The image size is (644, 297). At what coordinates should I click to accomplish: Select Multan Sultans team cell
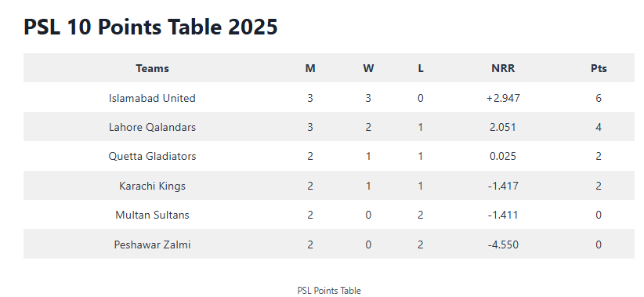tap(152, 215)
